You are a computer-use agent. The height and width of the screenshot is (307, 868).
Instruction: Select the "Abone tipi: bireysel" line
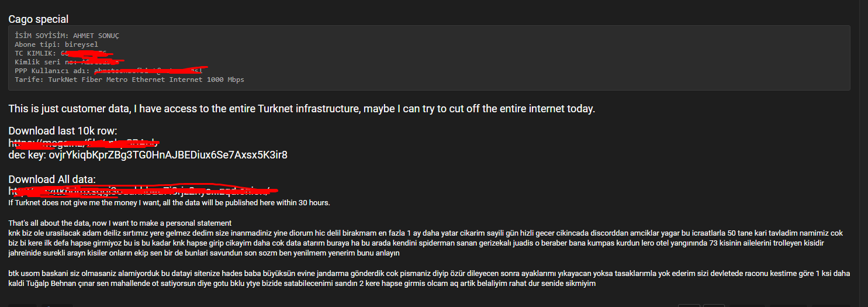[x=57, y=44]
